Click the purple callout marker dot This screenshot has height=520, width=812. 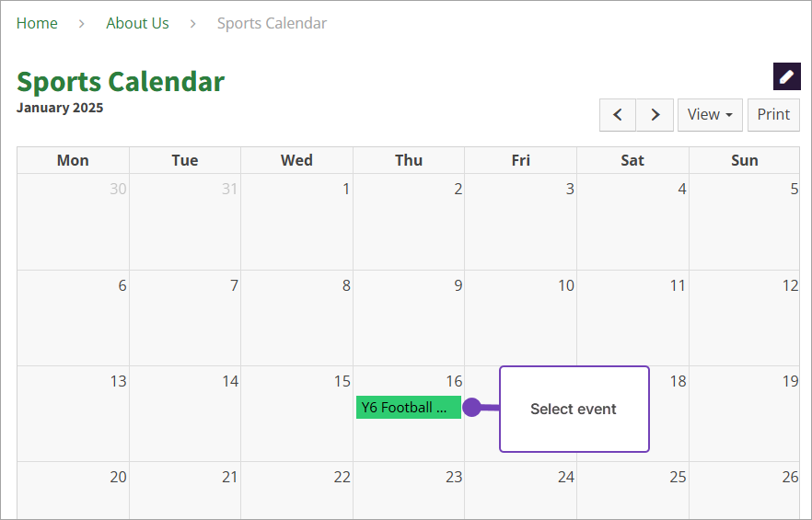[472, 408]
